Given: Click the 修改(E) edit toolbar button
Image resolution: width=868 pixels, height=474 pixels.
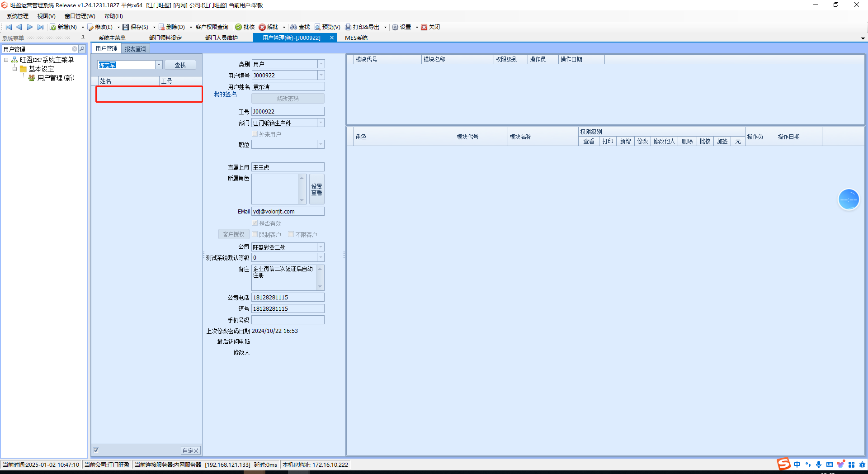Looking at the screenshot, I should pos(100,27).
